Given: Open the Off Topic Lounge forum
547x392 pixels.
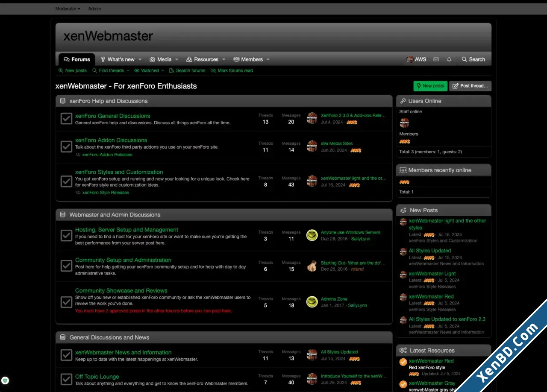Looking at the screenshot, I should 97,377.
